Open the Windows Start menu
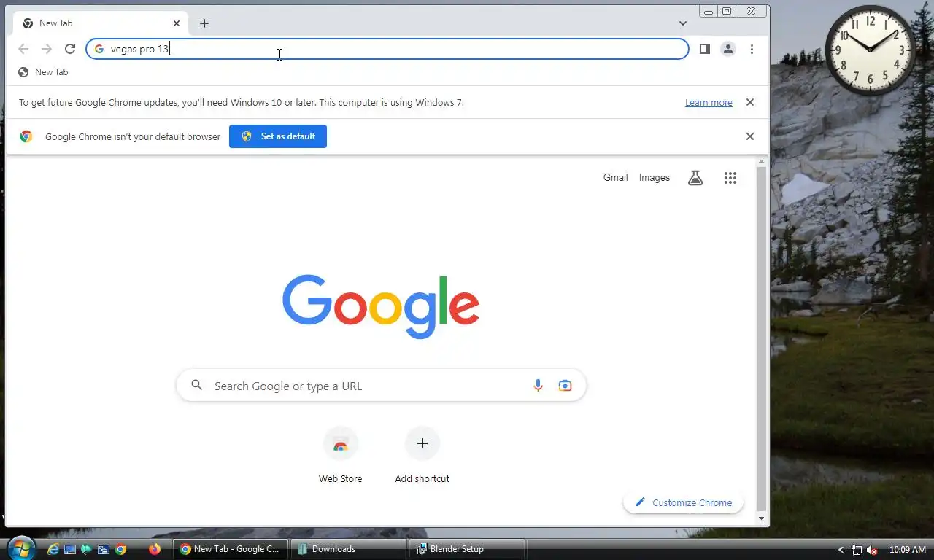 (20, 548)
